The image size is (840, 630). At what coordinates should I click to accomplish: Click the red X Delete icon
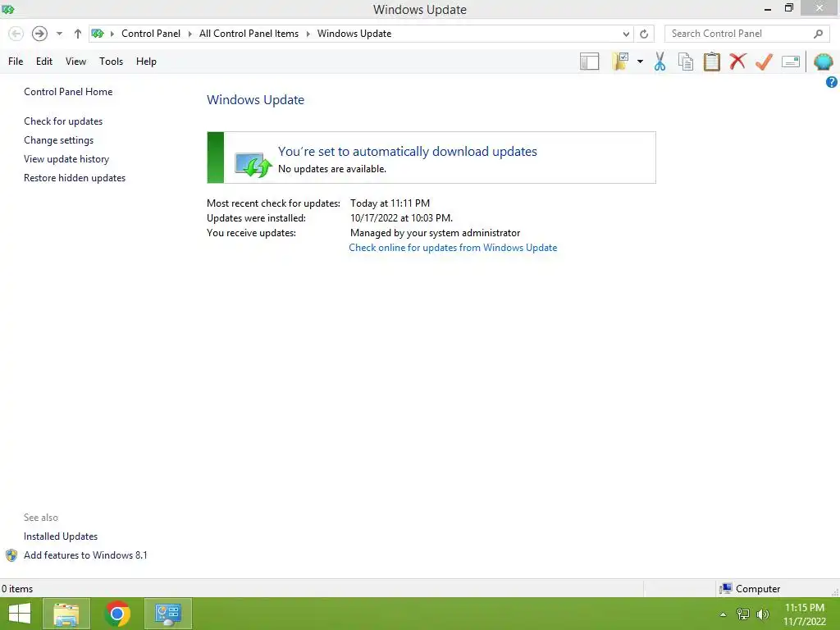pos(737,61)
